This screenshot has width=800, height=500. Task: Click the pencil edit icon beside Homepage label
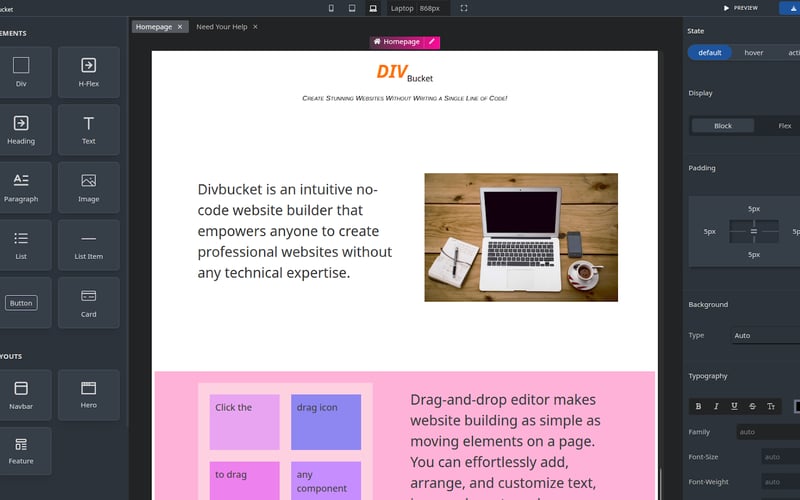[432, 42]
